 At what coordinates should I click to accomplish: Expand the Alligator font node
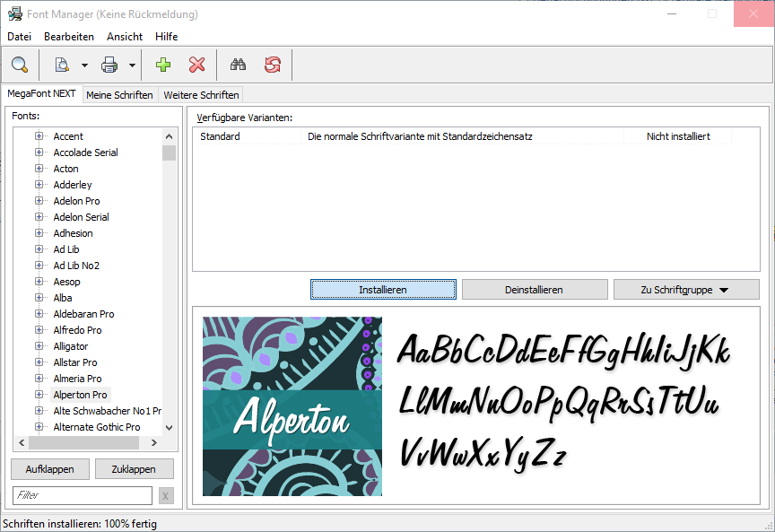[x=39, y=346]
